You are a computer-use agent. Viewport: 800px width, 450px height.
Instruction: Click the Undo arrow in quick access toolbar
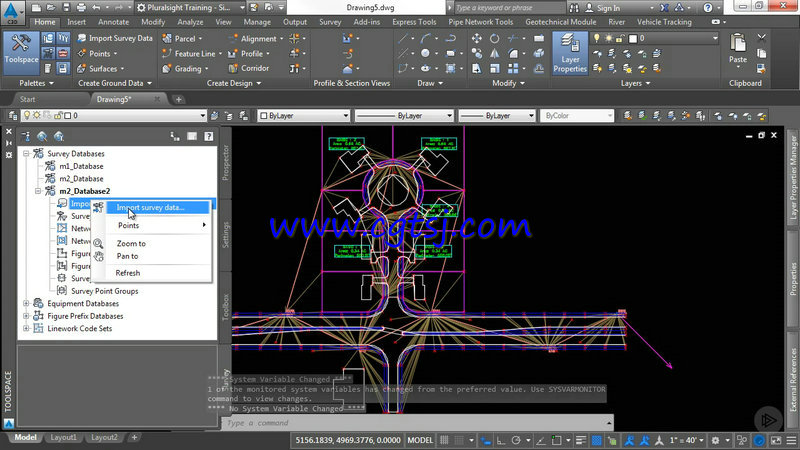[x=96, y=8]
